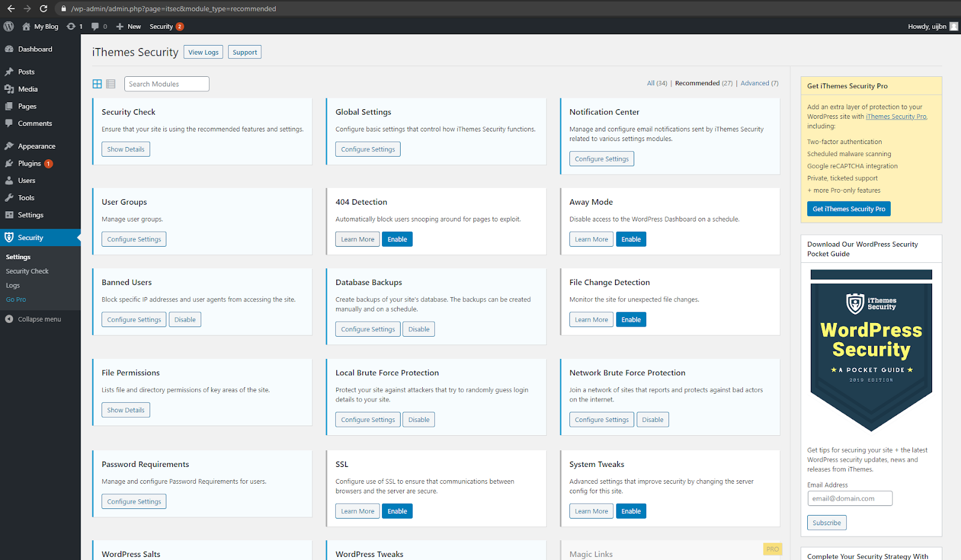
Task: Learn More about Away Mode
Action: 591,239
